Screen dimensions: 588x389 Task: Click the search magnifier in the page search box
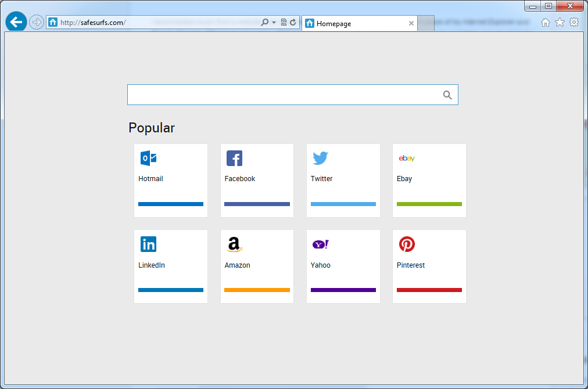pos(447,95)
